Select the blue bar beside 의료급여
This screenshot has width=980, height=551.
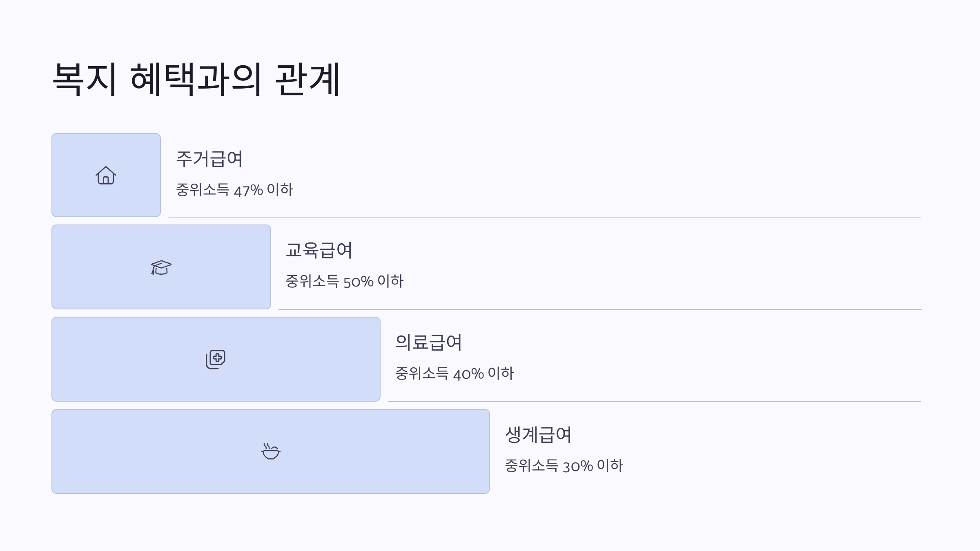click(216, 359)
